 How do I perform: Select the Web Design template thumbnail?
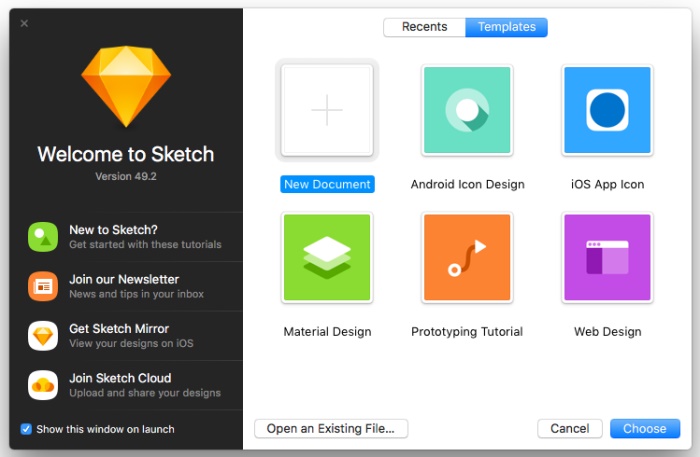pyautogui.click(x=607, y=258)
